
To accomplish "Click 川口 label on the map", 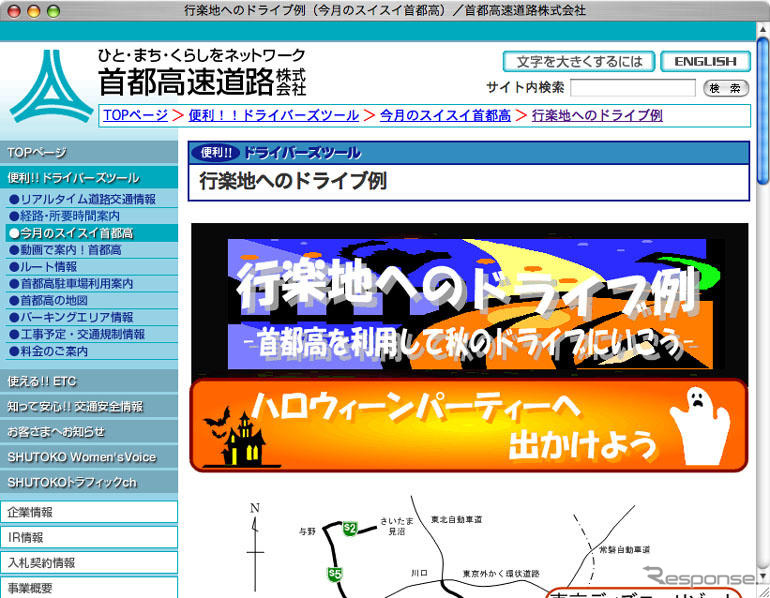I will click(419, 573).
